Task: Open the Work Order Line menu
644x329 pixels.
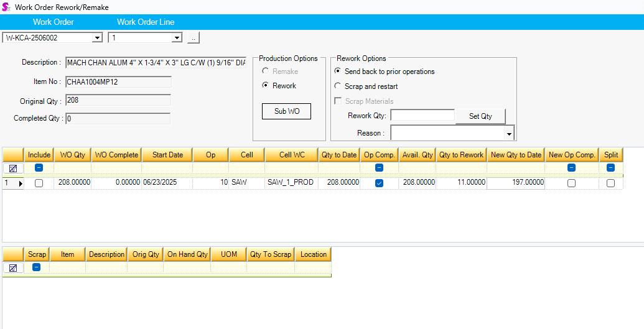Action: tap(146, 22)
